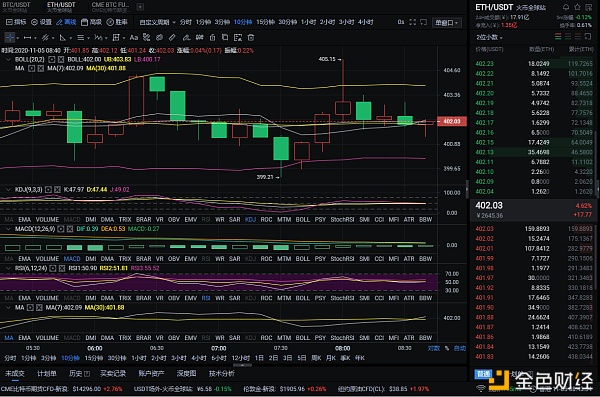Click the 402.03 current price tag on the axis
The width and height of the screenshot is (600, 397).
pos(452,121)
